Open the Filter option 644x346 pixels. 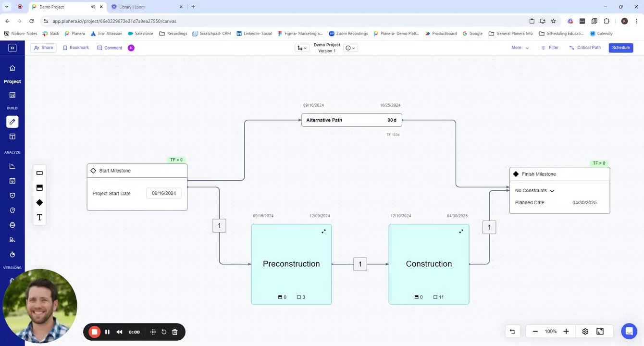pos(550,48)
